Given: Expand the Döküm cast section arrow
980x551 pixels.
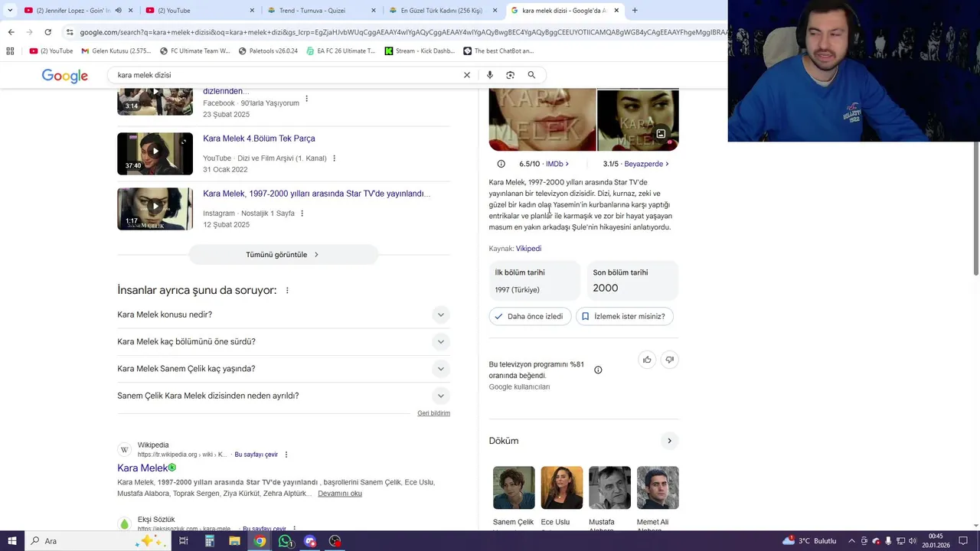Looking at the screenshot, I should [669, 441].
